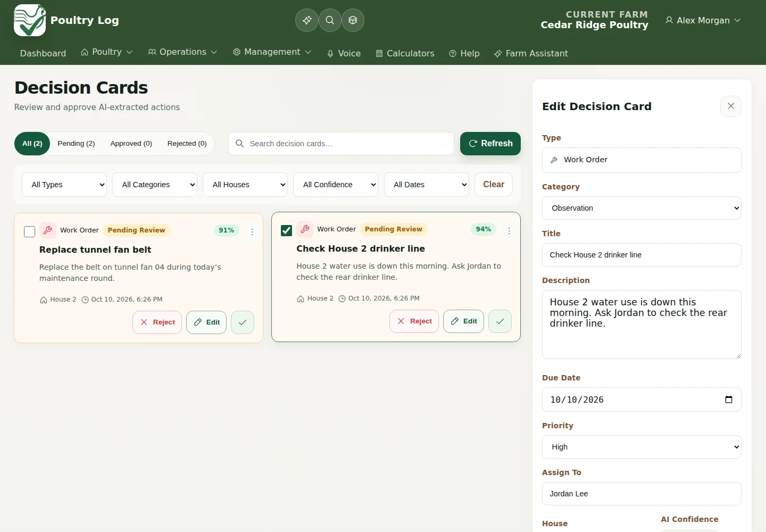Open the Help page
This screenshot has height=532, width=766.
[464, 53]
